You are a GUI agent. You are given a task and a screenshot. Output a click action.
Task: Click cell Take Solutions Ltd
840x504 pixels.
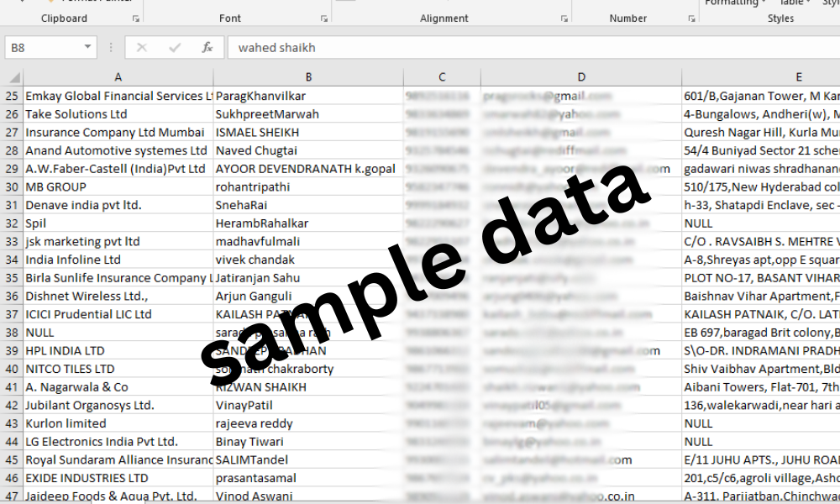pyautogui.click(x=118, y=114)
